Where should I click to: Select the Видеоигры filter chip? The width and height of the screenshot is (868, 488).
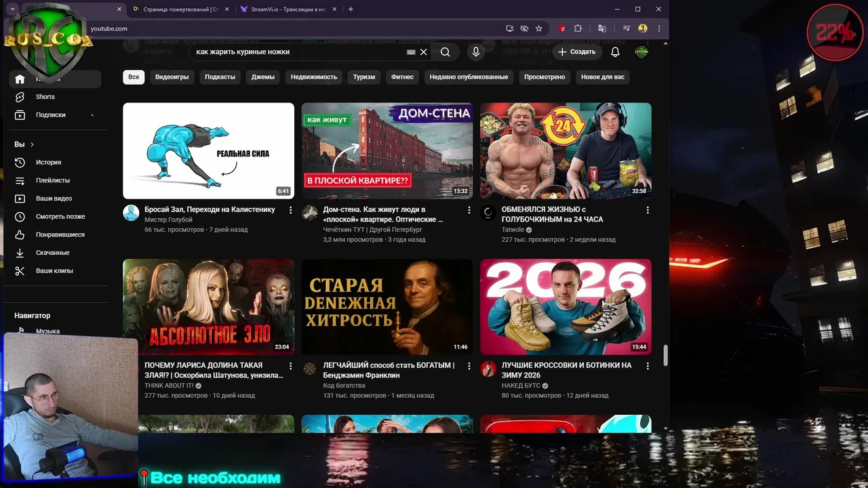172,77
